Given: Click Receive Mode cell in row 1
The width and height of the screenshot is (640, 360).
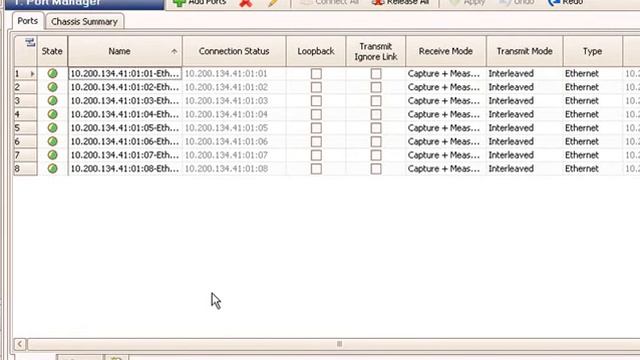Looking at the screenshot, I should pos(446,73).
